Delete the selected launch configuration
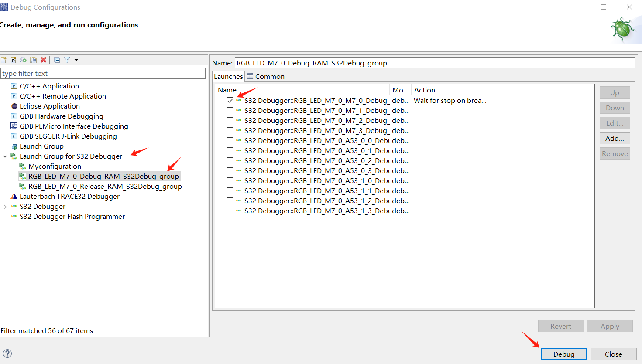This screenshot has width=642, height=364. [x=44, y=60]
